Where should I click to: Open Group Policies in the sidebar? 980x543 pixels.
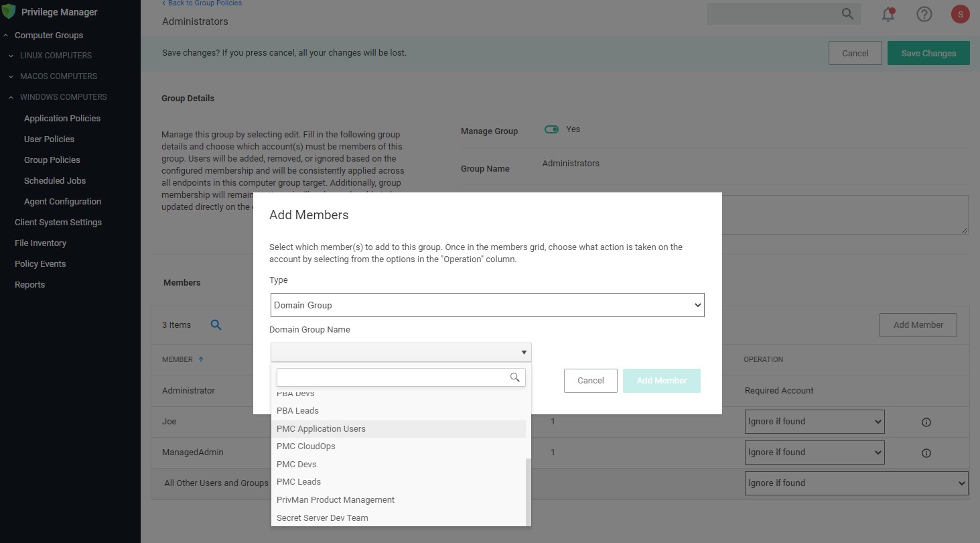pos(52,160)
